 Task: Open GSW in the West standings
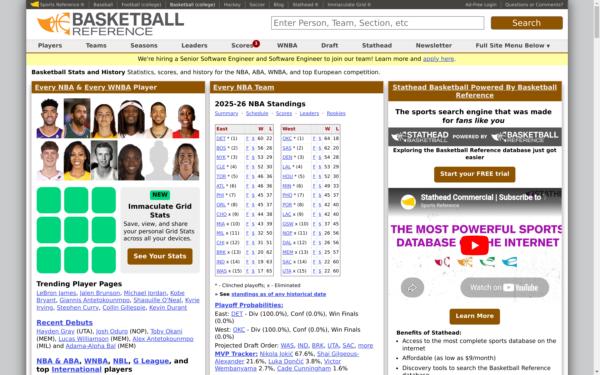coord(287,224)
